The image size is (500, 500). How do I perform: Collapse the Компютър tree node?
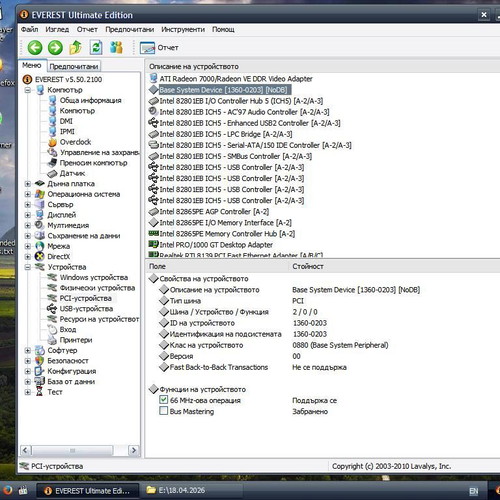[28, 90]
